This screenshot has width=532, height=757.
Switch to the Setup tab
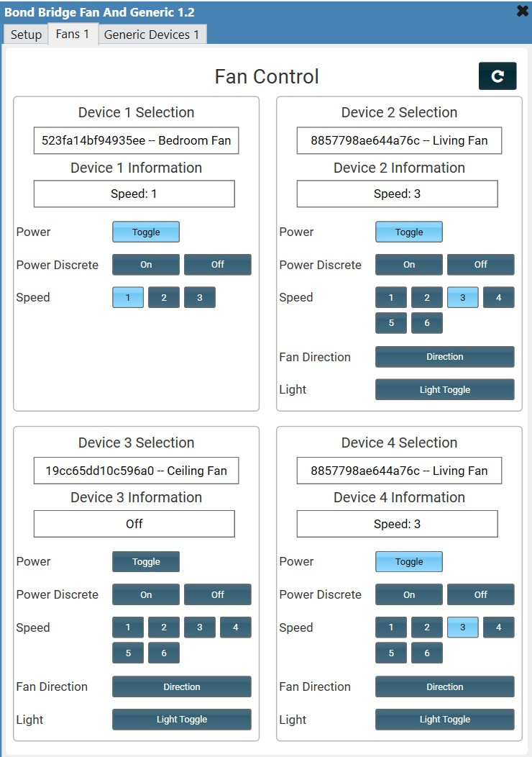(x=25, y=34)
